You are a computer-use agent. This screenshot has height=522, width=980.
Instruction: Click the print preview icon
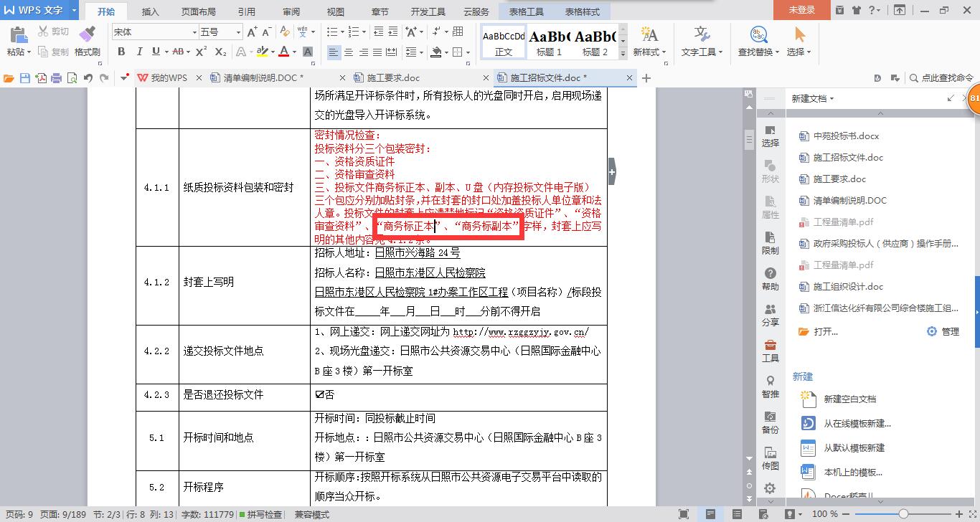pyautogui.click(x=72, y=78)
